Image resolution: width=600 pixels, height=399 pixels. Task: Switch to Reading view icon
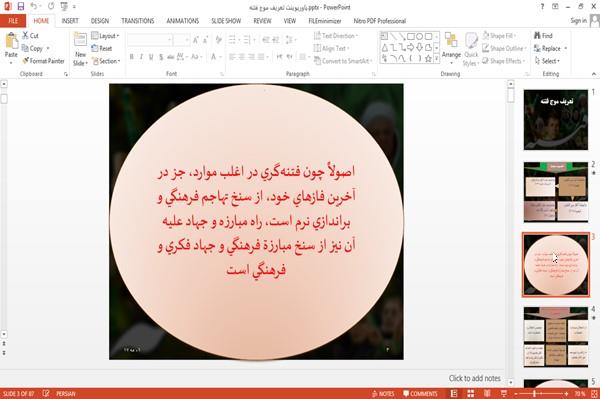487,394
